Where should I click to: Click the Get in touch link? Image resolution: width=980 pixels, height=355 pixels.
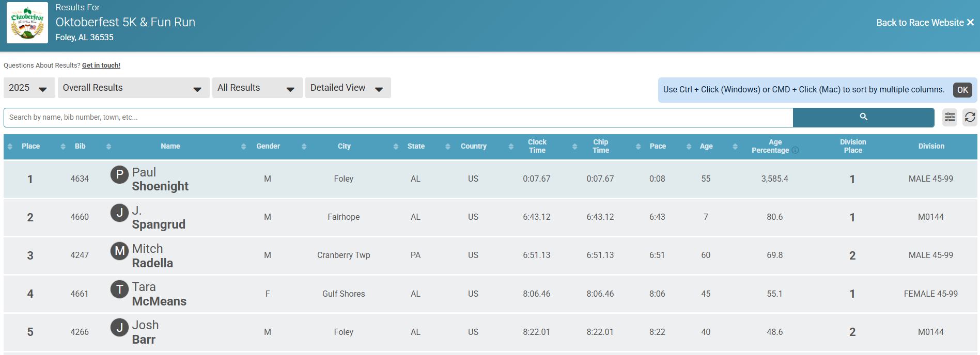(101, 66)
